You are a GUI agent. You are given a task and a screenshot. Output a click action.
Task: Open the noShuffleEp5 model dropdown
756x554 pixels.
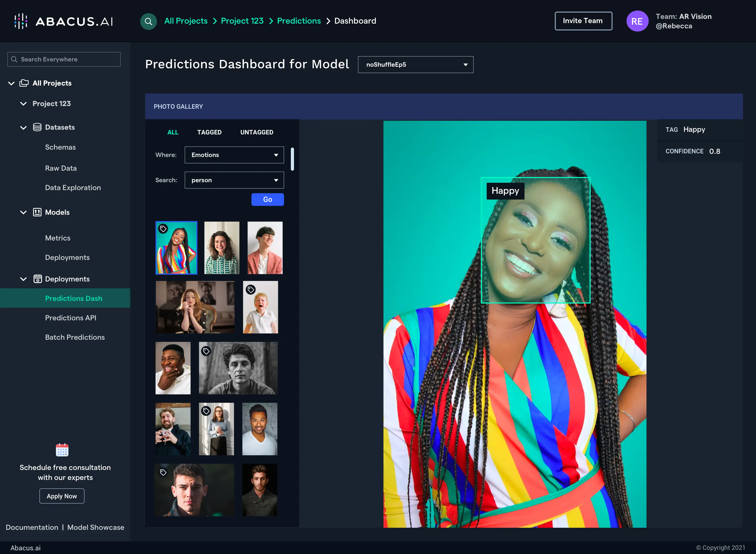(x=415, y=65)
